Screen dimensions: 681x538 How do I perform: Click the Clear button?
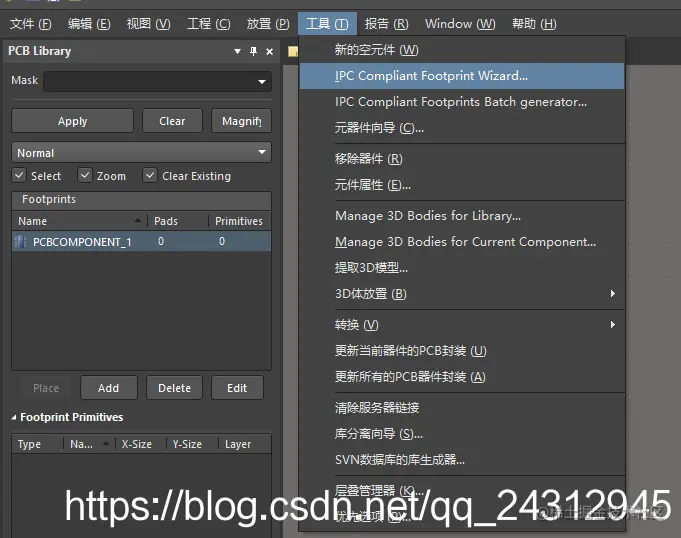tap(172, 121)
